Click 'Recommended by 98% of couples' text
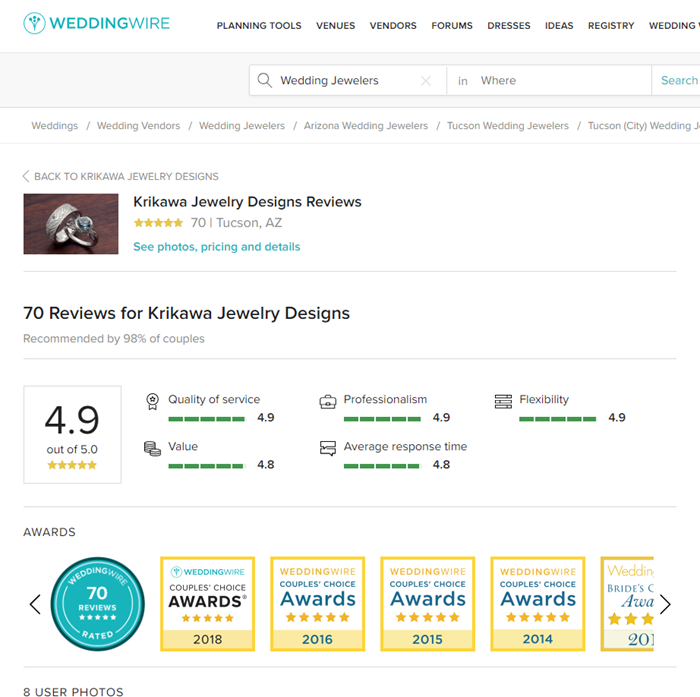Screen dimensions: 700x697 [114, 339]
